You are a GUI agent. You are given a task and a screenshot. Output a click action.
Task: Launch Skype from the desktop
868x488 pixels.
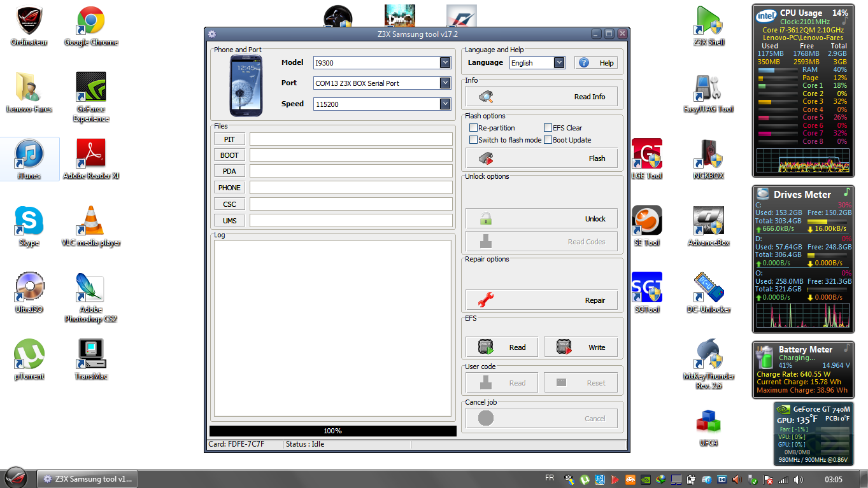point(29,227)
